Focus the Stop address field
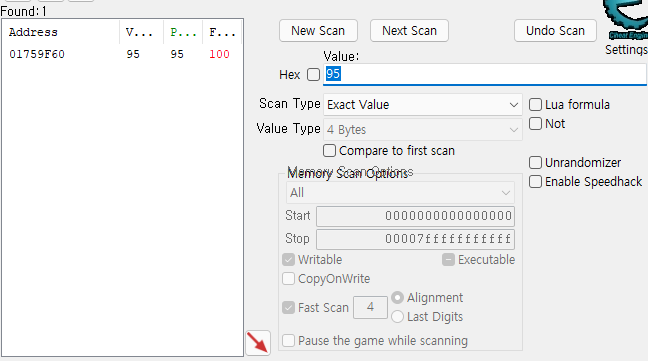Viewport: 648px width, 361px height. click(415, 239)
